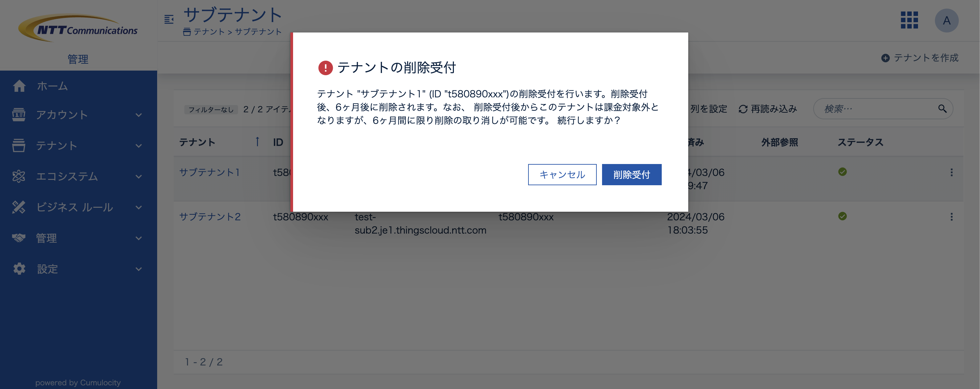
Task: Expand the エコシステム menu chevron
Action: (x=139, y=176)
